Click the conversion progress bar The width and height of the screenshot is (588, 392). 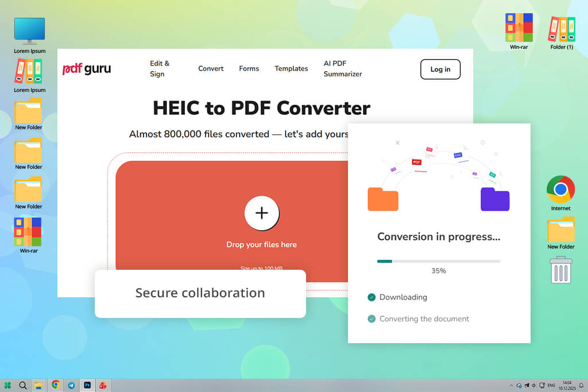(x=439, y=261)
